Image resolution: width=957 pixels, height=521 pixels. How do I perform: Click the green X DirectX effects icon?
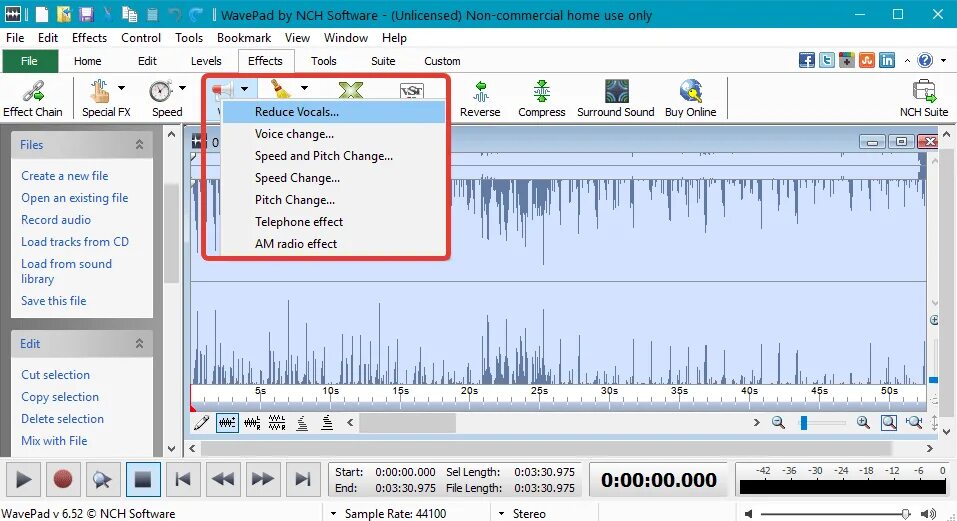[351, 91]
